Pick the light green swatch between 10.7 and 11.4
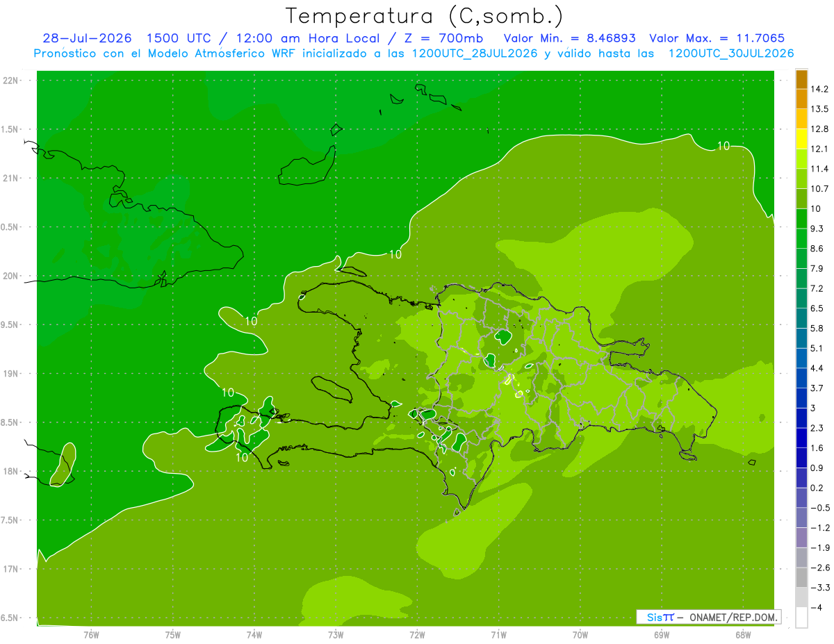This screenshot has width=834, height=644. coord(801,179)
